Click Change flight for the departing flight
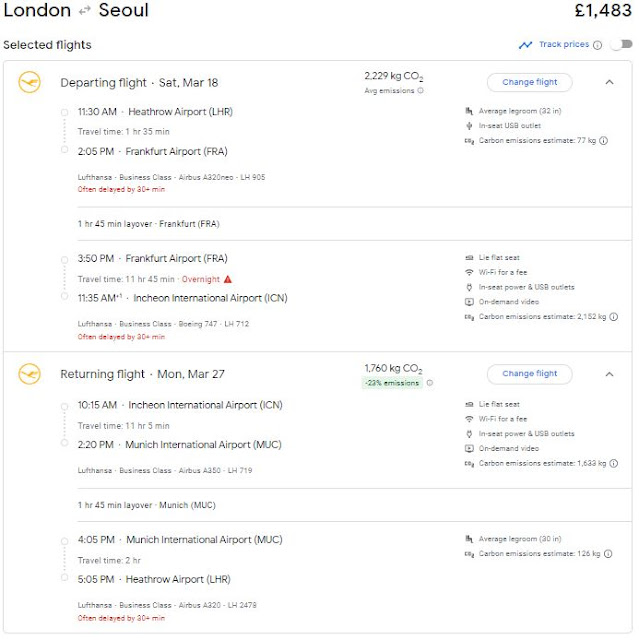639x640 pixels. coord(529,82)
